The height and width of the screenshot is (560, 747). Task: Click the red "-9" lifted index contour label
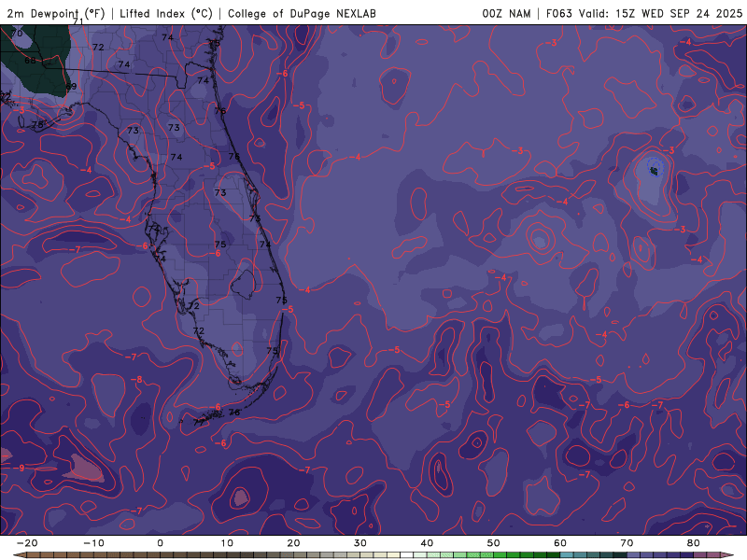coord(19,469)
